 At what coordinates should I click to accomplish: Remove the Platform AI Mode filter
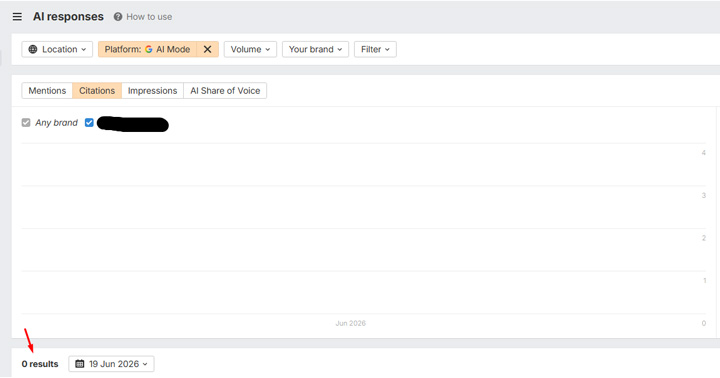[x=208, y=49]
